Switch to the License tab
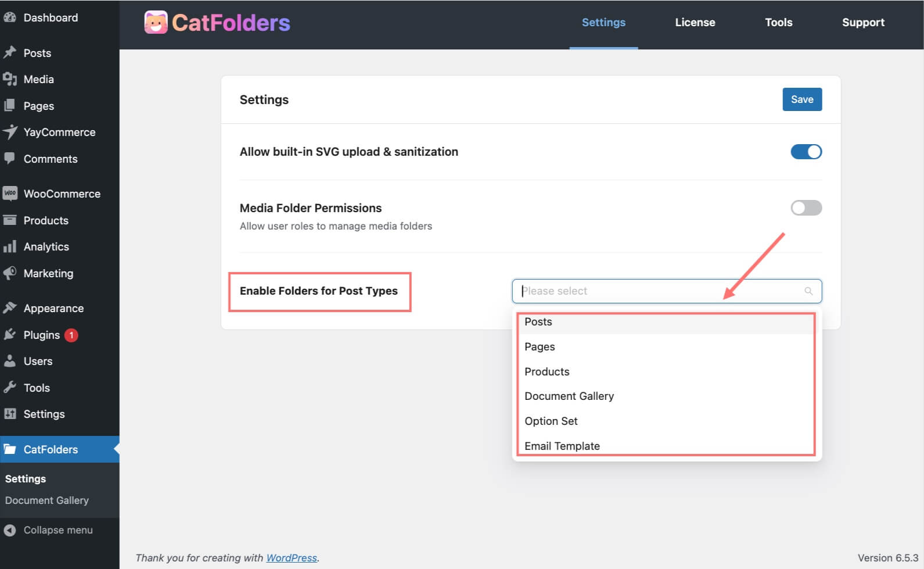The image size is (924, 569). point(695,22)
